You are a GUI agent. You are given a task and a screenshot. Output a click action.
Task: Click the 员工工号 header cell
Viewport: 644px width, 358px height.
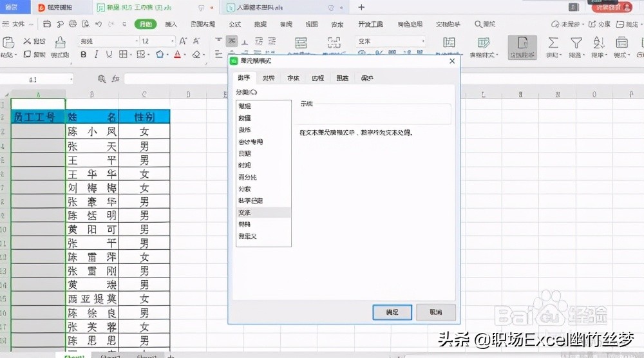click(x=38, y=117)
